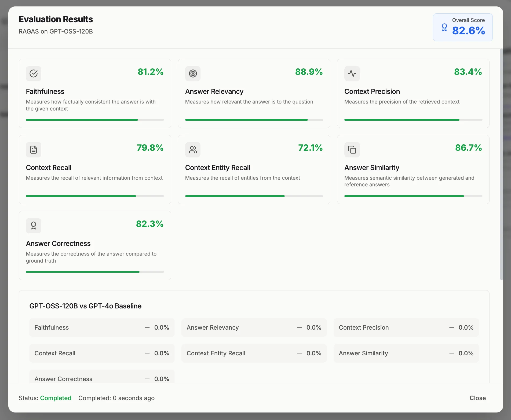
Task: Select the Faithfulness baseline comparison row
Action: (102, 327)
